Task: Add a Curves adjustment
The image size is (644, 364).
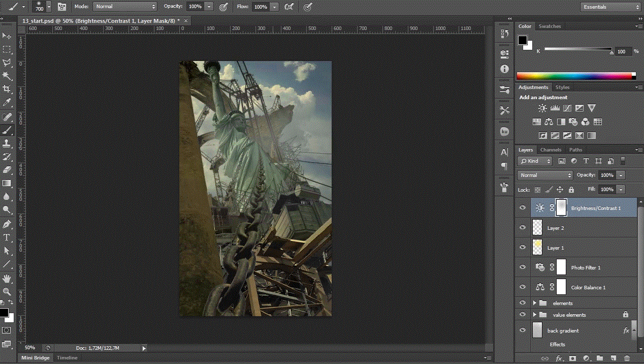Action: (567, 108)
